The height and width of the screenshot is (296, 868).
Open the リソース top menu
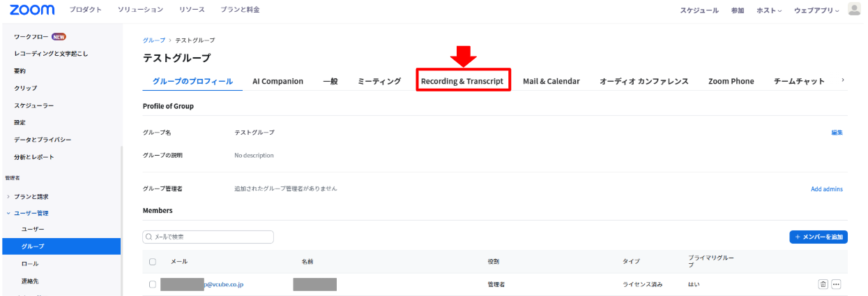coord(192,10)
